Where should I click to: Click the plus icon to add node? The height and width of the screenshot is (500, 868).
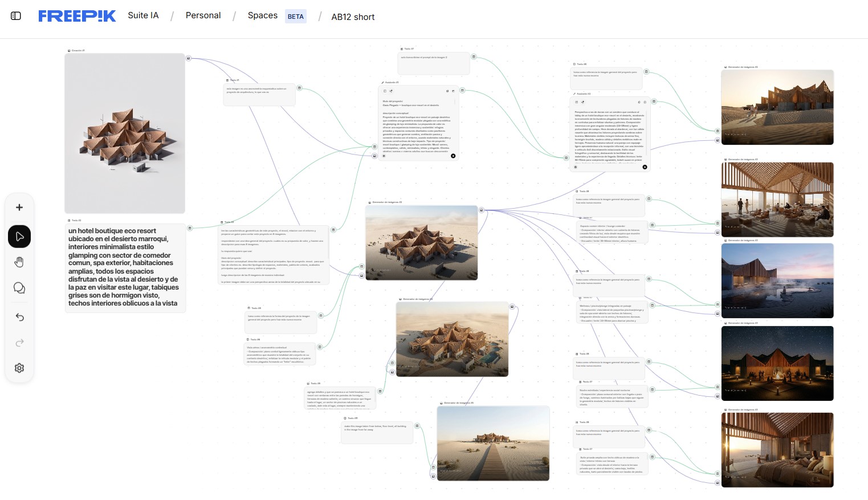coord(19,208)
